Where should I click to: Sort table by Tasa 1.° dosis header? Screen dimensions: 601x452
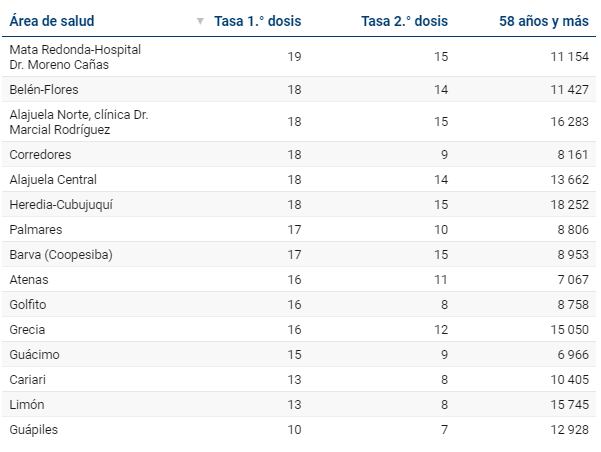257,21
